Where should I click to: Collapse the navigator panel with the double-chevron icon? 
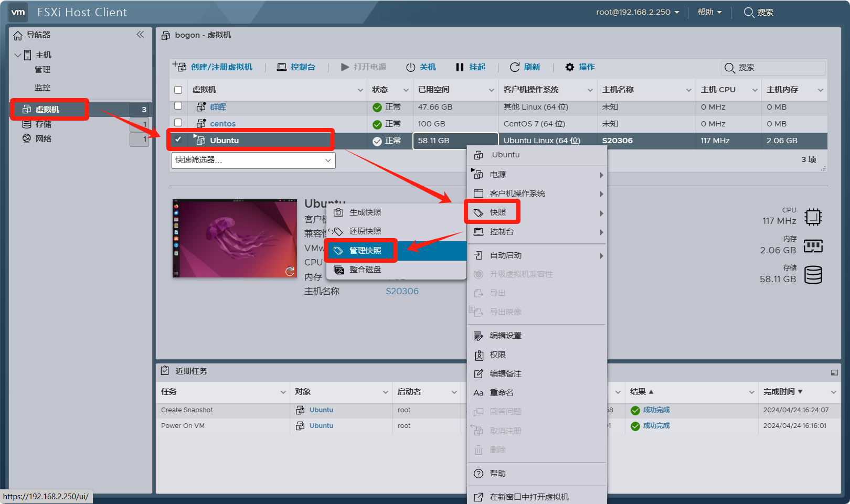coord(140,35)
